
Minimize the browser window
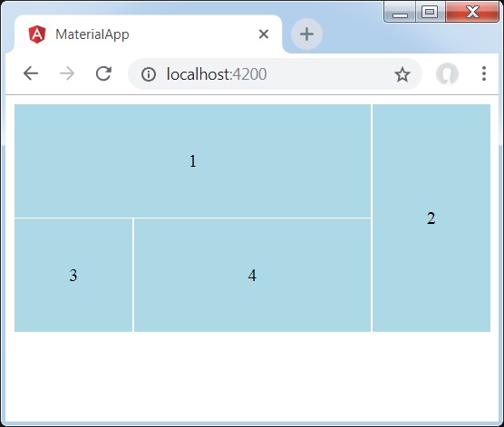[x=400, y=13]
